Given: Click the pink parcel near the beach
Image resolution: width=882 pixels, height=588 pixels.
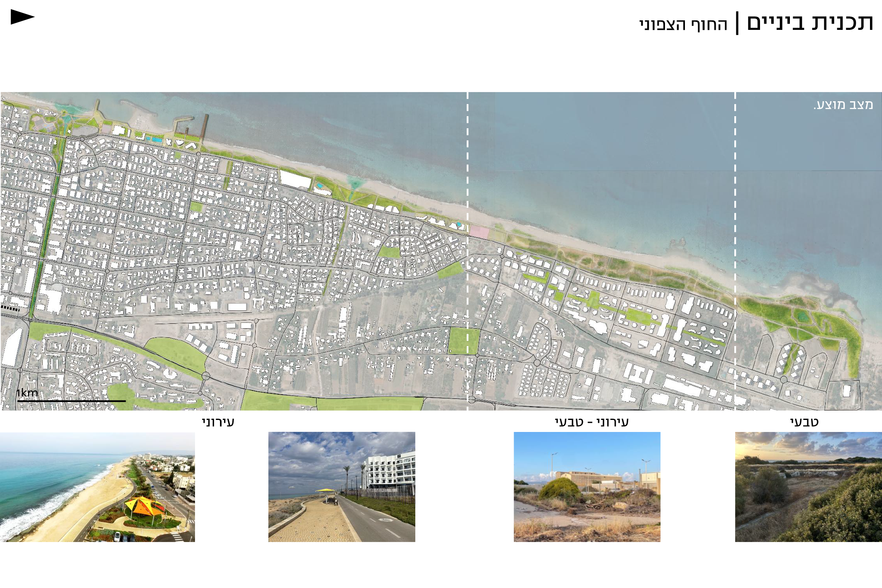Looking at the screenshot, I should coord(479,232).
